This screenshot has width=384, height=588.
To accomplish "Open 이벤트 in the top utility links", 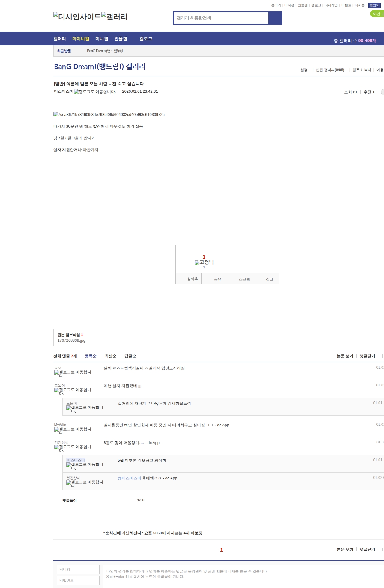I will point(346,5).
